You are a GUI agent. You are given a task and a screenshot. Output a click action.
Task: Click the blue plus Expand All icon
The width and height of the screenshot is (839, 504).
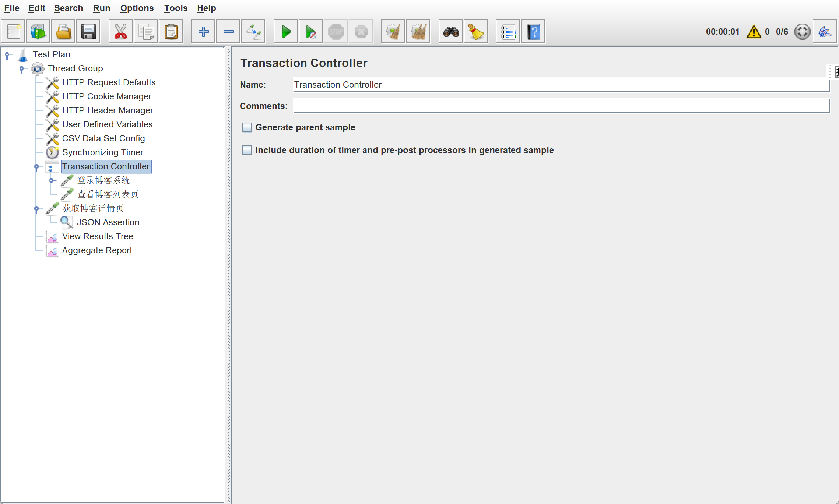pos(203,32)
